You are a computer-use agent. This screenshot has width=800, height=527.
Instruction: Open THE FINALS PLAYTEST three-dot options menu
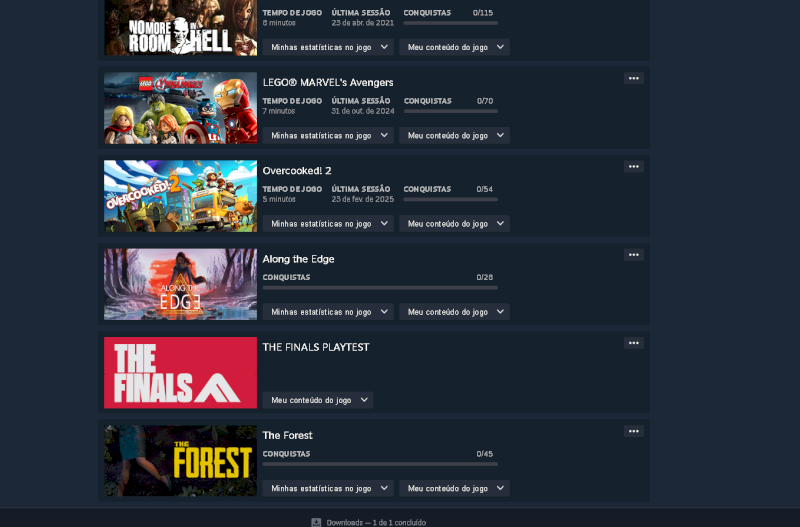pos(634,343)
